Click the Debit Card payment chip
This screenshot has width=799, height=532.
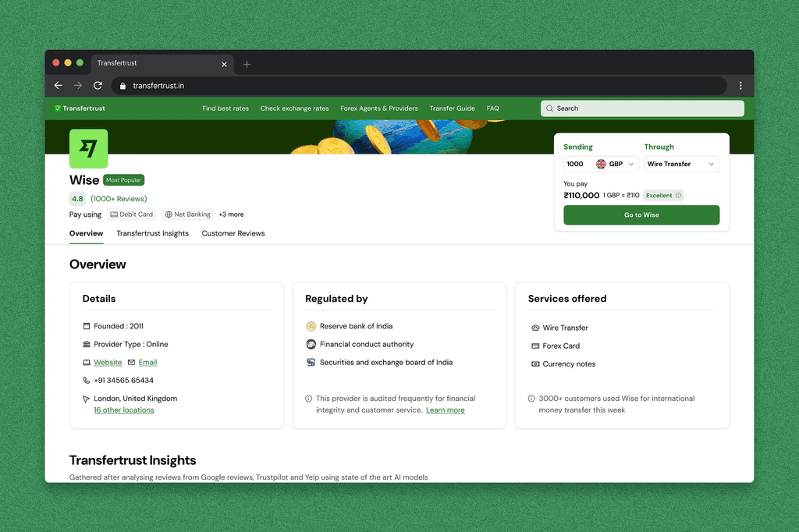point(131,215)
